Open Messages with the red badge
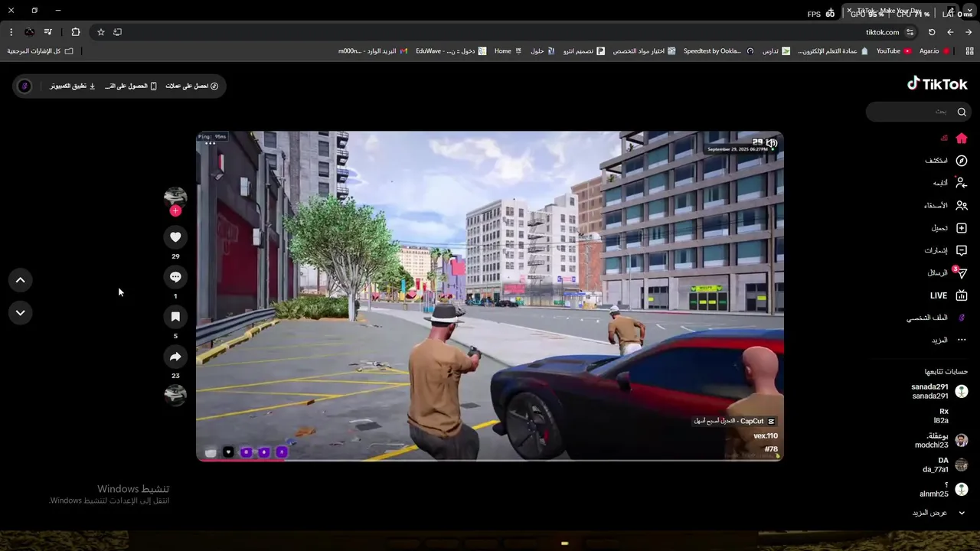Viewport: 980px width, 551px height. tap(947, 272)
